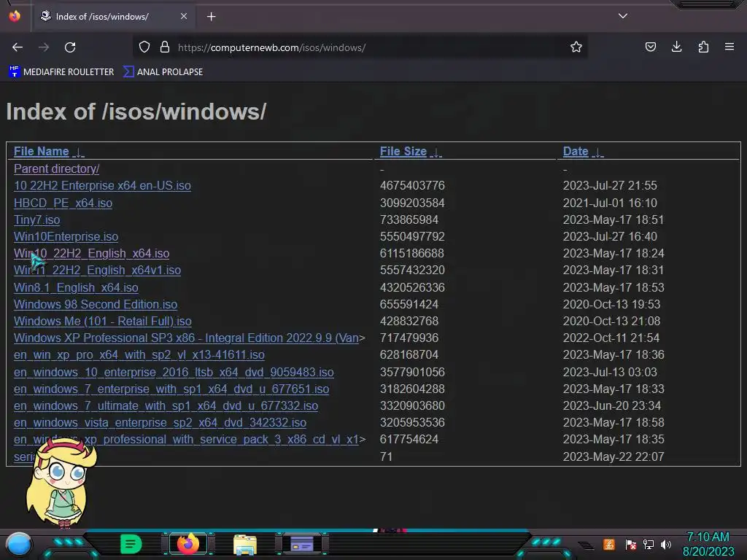Screen dimensions: 747x560
Task: Download Win11_22H2_English_x64v1.iso
Action: tap(97, 270)
